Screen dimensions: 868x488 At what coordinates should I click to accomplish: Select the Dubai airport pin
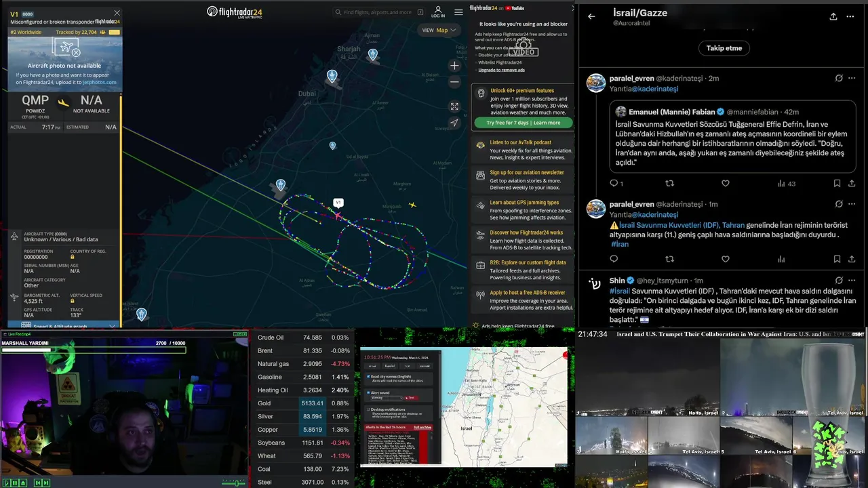click(x=332, y=76)
